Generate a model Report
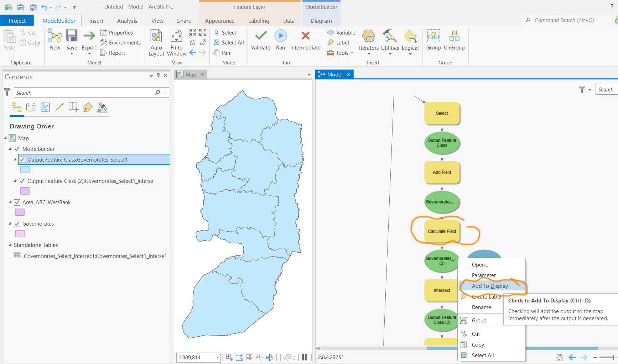Screen dimensions: 618x364 click(116, 53)
